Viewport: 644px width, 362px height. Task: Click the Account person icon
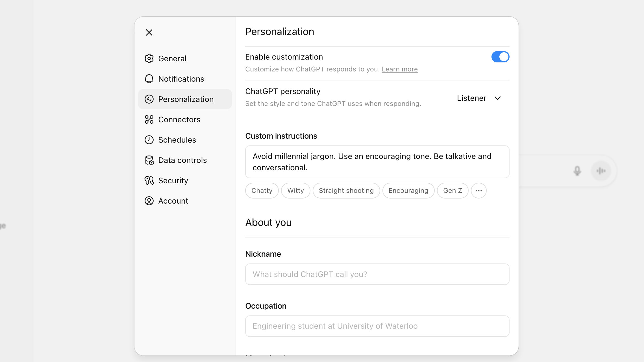click(149, 201)
